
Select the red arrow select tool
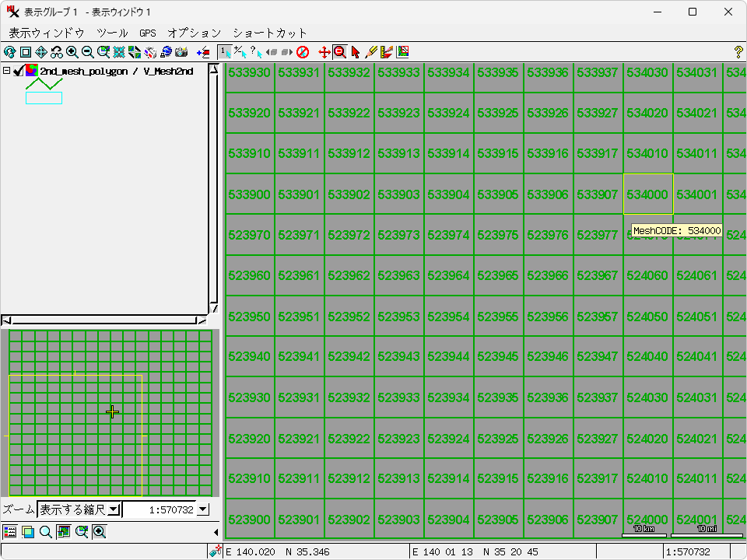coord(356,52)
